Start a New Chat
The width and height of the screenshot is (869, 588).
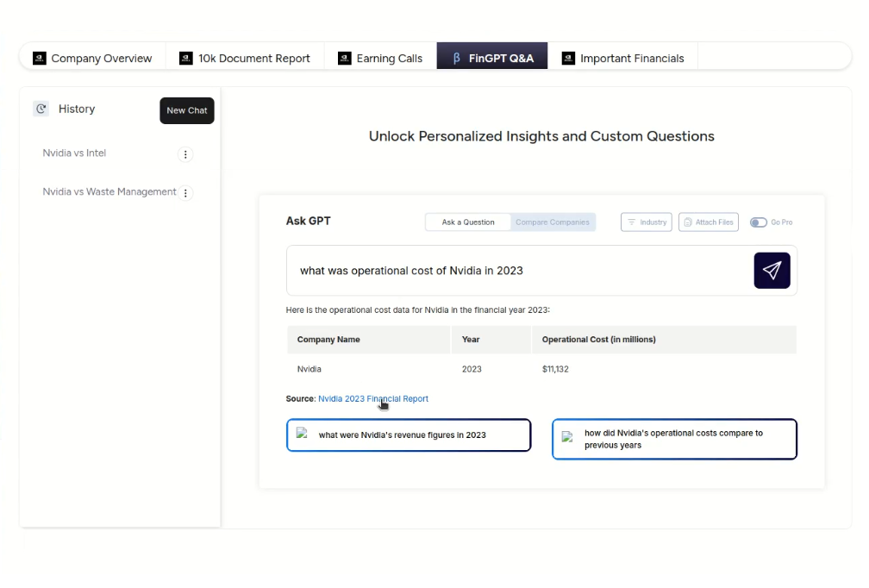point(187,111)
